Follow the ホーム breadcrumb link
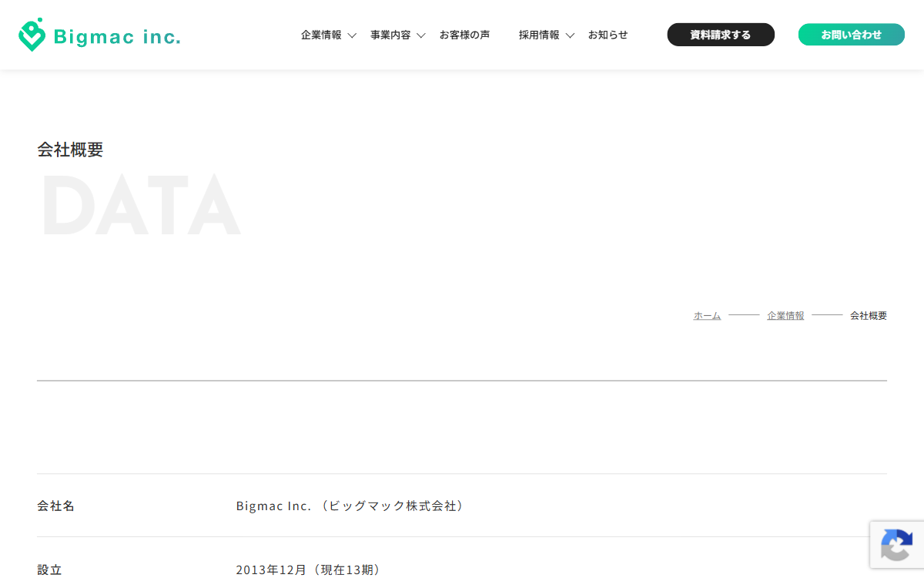The height and width of the screenshot is (578, 924). tap(707, 315)
